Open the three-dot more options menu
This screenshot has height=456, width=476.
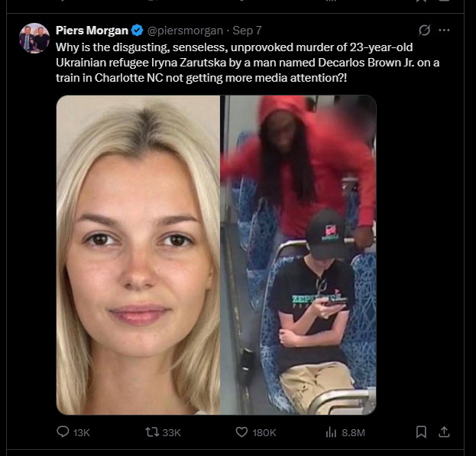pyautogui.click(x=444, y=30)
